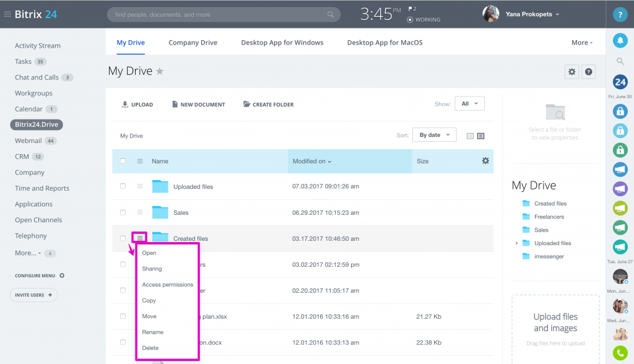Click the green lock icon in the right sidebar

click(620, 150)
